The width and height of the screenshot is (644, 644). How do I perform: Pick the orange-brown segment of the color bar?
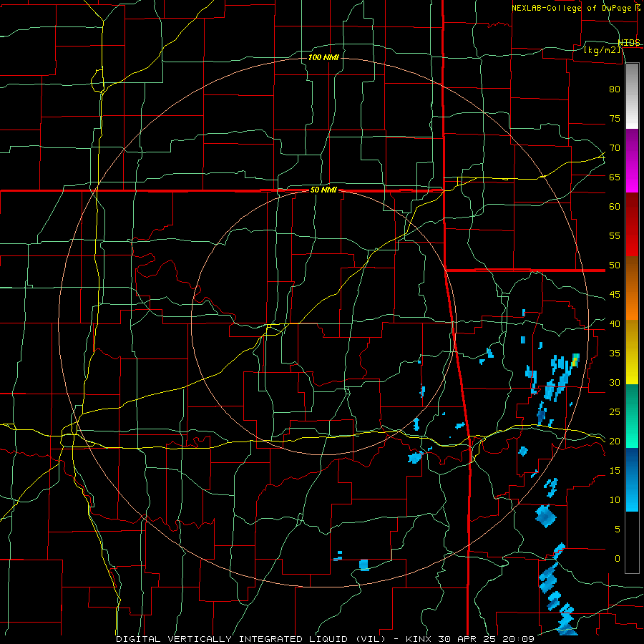pyautogui.click(x=632, y=288)
